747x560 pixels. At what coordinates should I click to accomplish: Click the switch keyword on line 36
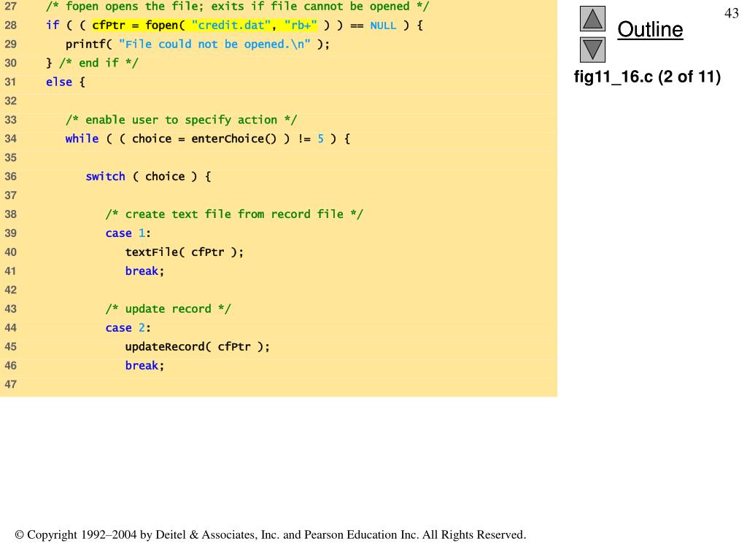105,176
